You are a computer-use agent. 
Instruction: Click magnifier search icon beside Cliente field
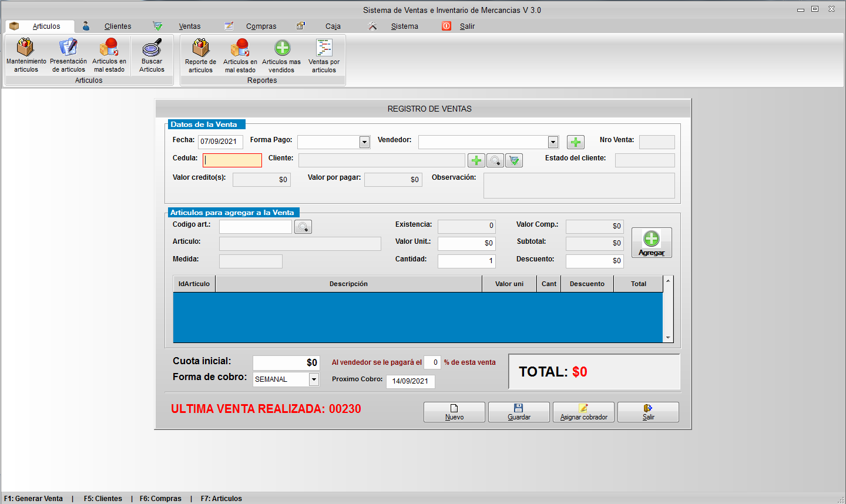[495, 160]
